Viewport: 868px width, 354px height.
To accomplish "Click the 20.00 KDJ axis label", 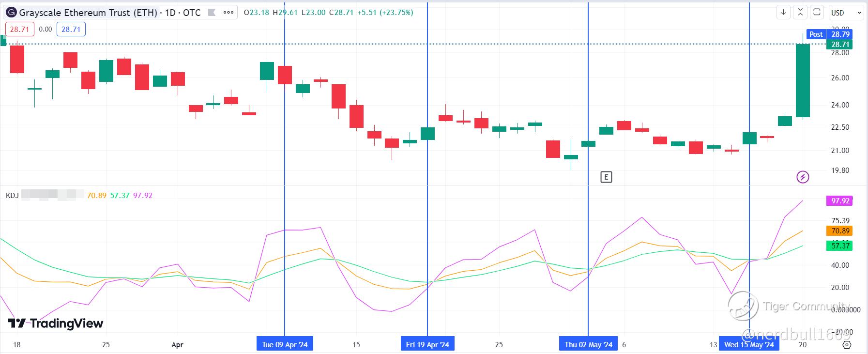I will (x=840, y=288).
